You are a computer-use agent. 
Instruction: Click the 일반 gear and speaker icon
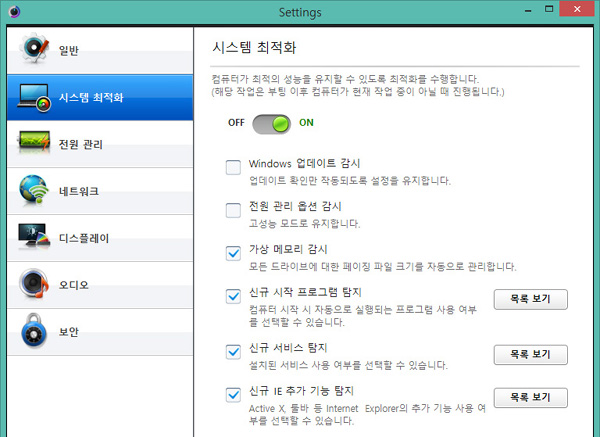tap(34, 49)
